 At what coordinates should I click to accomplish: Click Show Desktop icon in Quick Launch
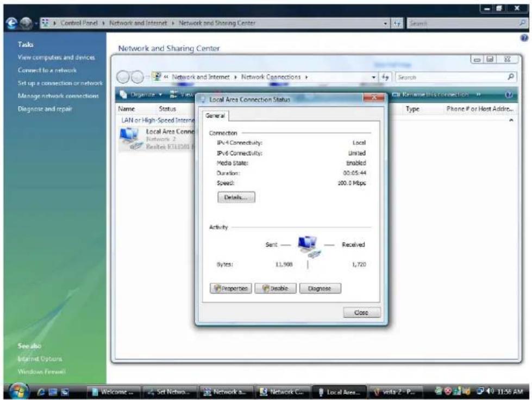[x=53, y=392]
